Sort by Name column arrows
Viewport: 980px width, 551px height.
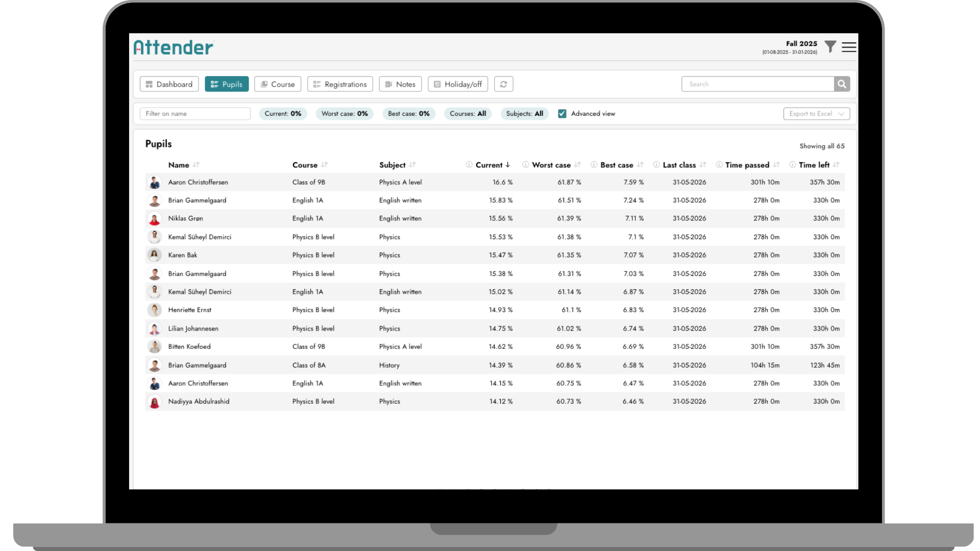pos(197,165)
